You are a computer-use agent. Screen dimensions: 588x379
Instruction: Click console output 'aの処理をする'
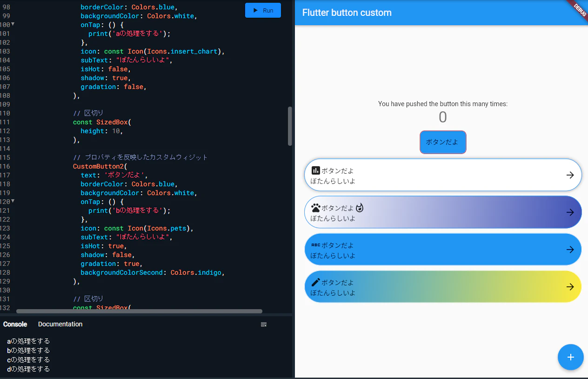[x=28, y=341]
